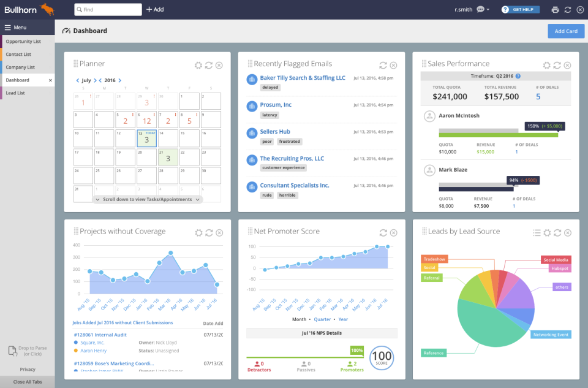Go to next month after July
Viewport: 588px width, 388px height.
coord(96,80)
